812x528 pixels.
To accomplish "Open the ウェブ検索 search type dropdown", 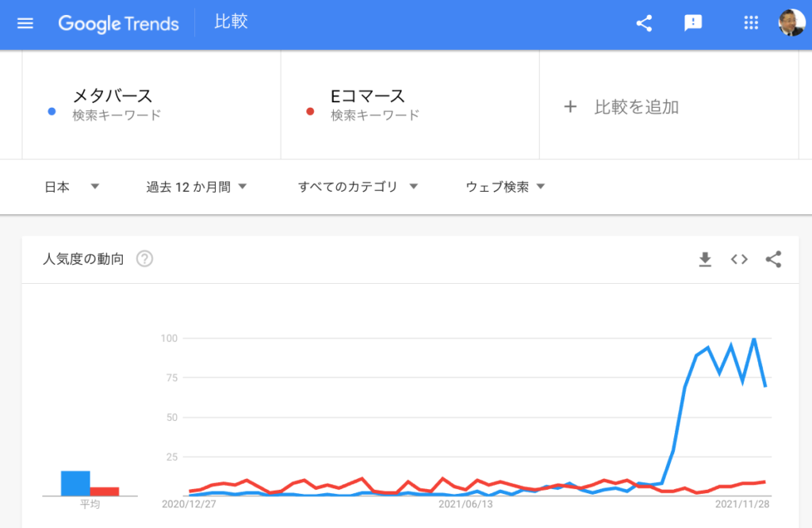I will [505, 187].
